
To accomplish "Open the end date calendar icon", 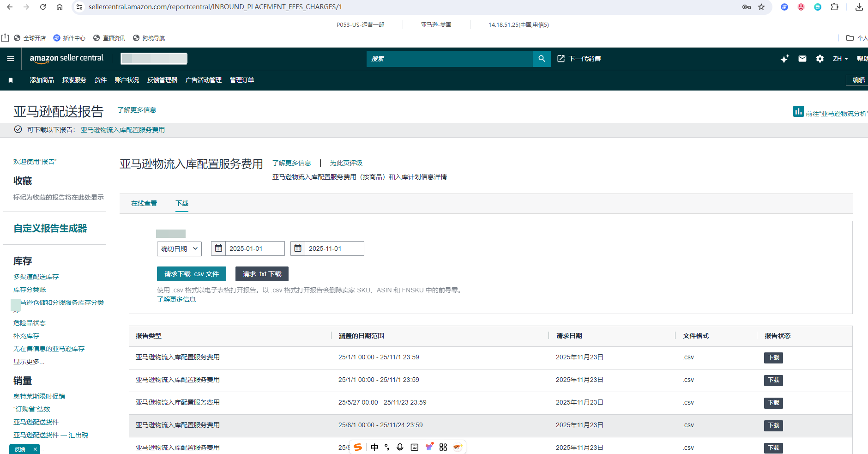I will click(x=298, y=248).
